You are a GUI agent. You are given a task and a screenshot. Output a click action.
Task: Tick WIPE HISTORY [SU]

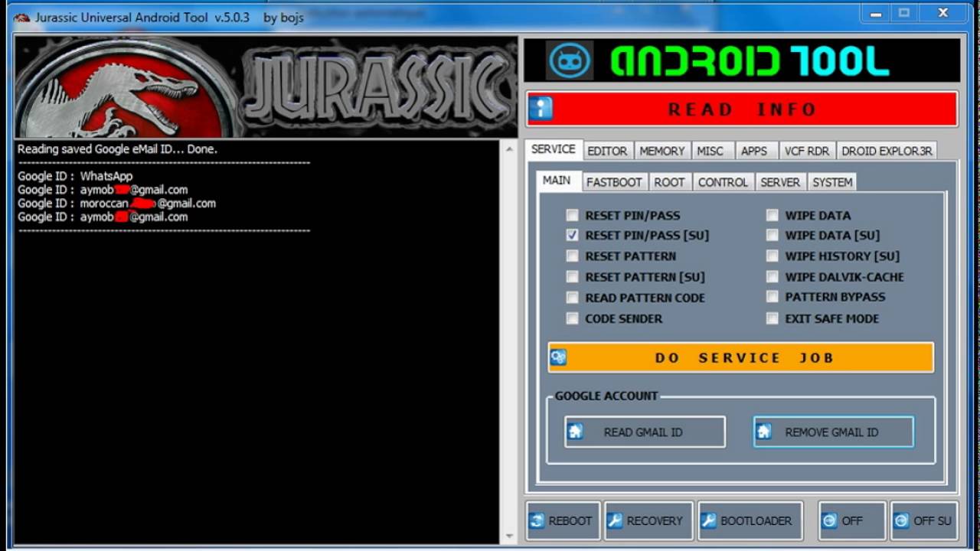772,256
